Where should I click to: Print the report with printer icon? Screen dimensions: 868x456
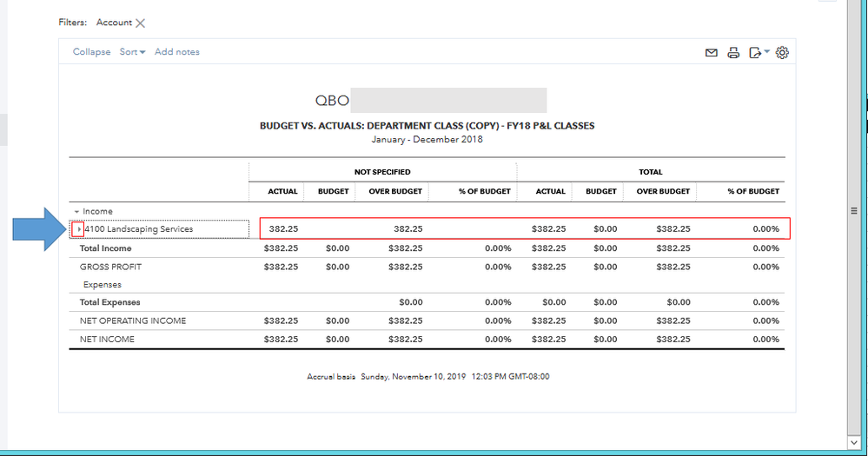[x=733, y=53]
